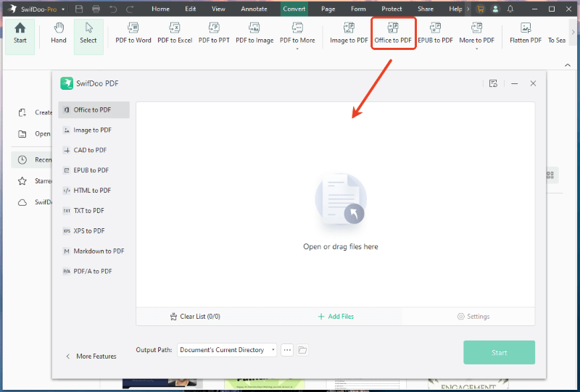The height and width of the screenshot is (392, 580).
Task: Open the Share tab
Action: 426,9
